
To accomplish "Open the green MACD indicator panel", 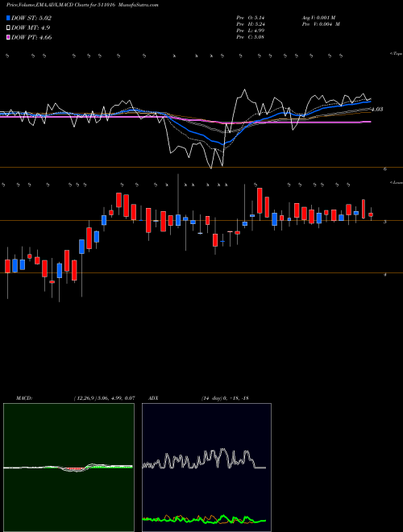I will (69, 468).
